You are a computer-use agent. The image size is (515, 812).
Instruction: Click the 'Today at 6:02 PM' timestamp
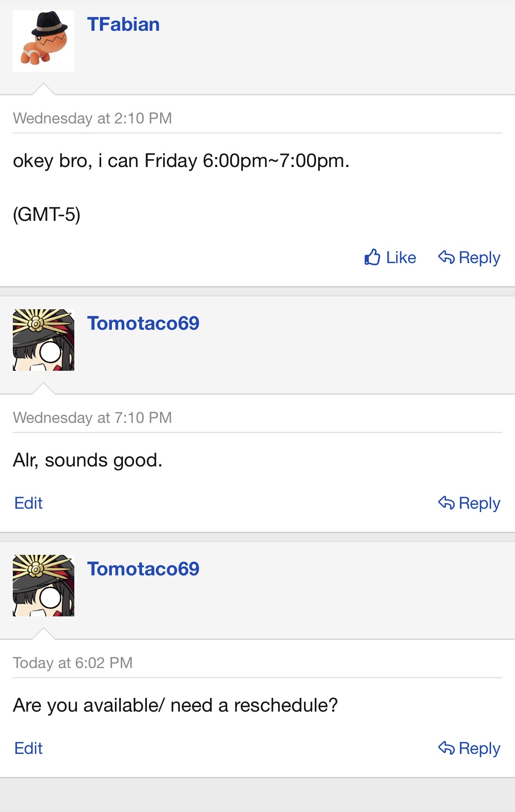click(x=73, y=663)
